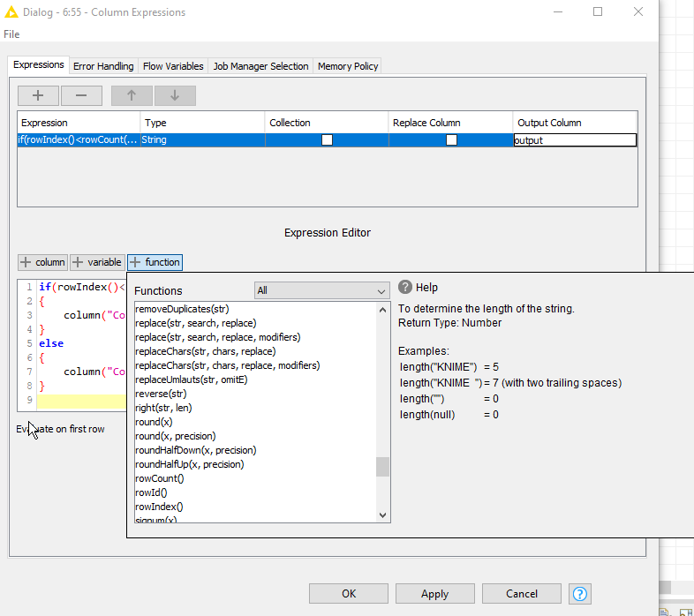This screenshot has width=694, height=616.
Task: Click the add column button
Action: tap(43, 262)
